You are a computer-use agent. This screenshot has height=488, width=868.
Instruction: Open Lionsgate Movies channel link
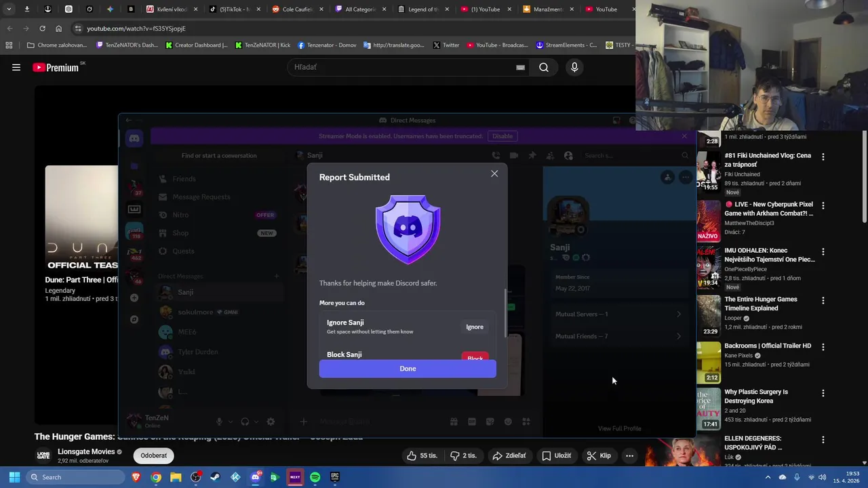(x=86, y=451)
